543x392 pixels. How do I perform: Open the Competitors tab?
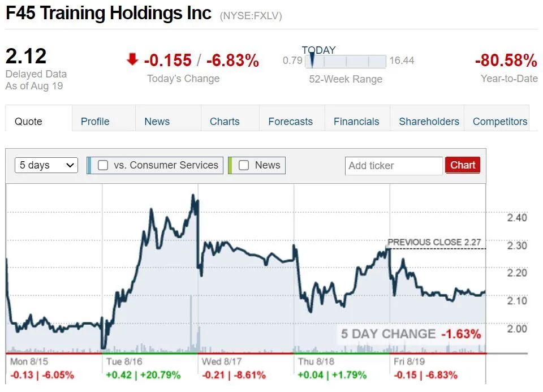[x=499, y=122]
